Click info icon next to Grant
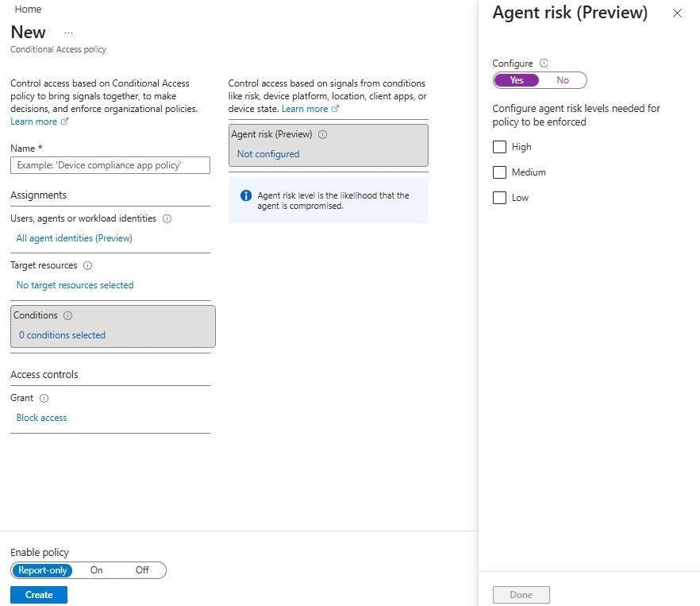 tap(44, 398)
